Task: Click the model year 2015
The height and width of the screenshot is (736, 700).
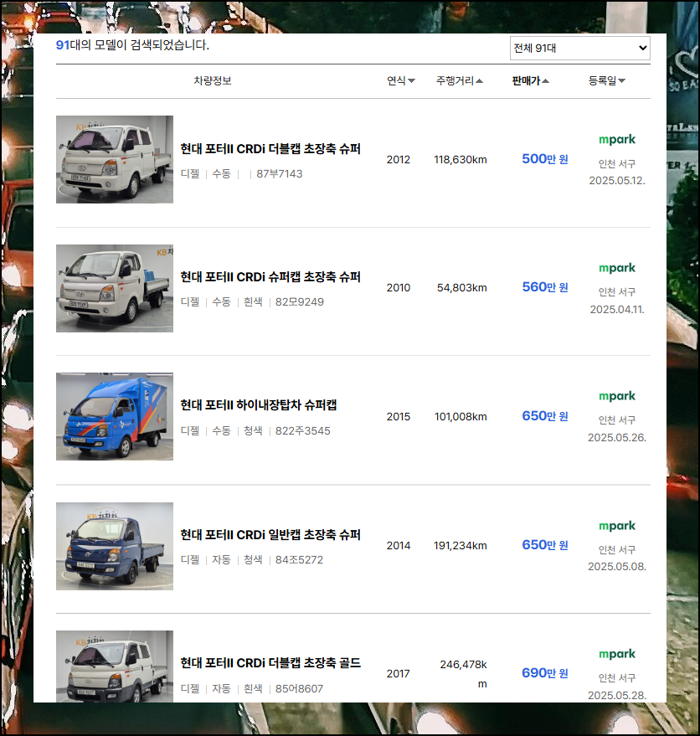Action: (x=398, y=416)
